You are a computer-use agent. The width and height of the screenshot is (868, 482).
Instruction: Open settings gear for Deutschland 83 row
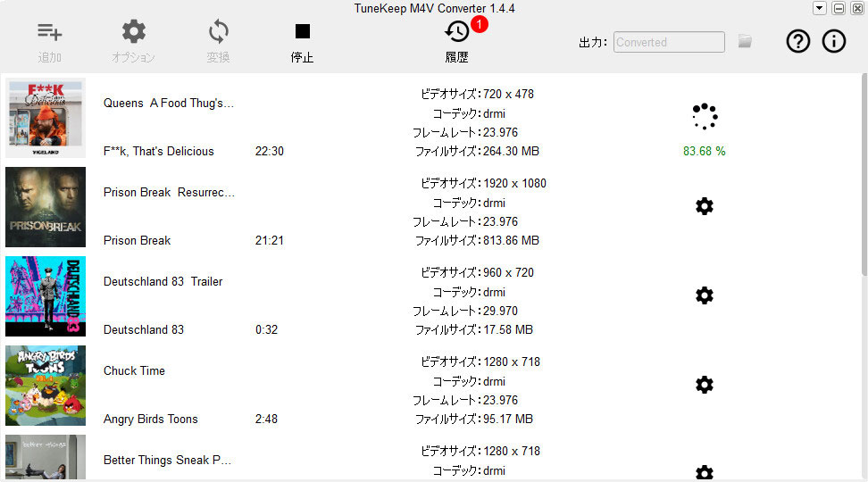(705, 295)
